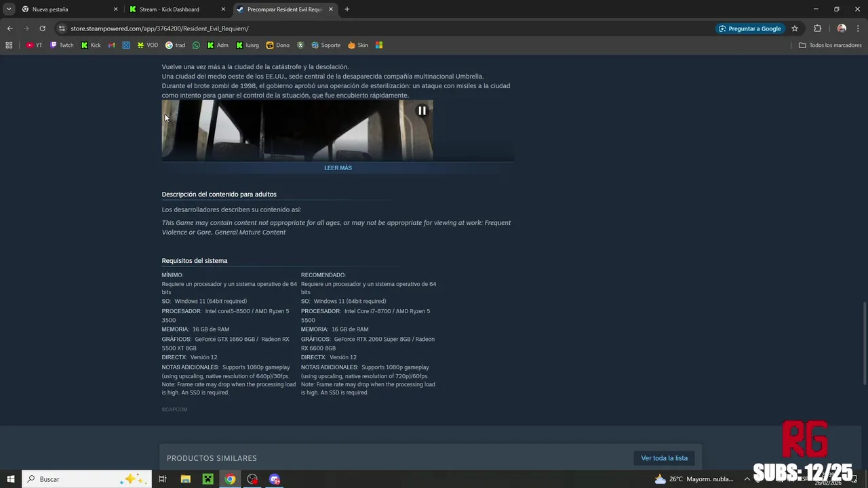Open Todos los marcadores folder

click(830, 45)
